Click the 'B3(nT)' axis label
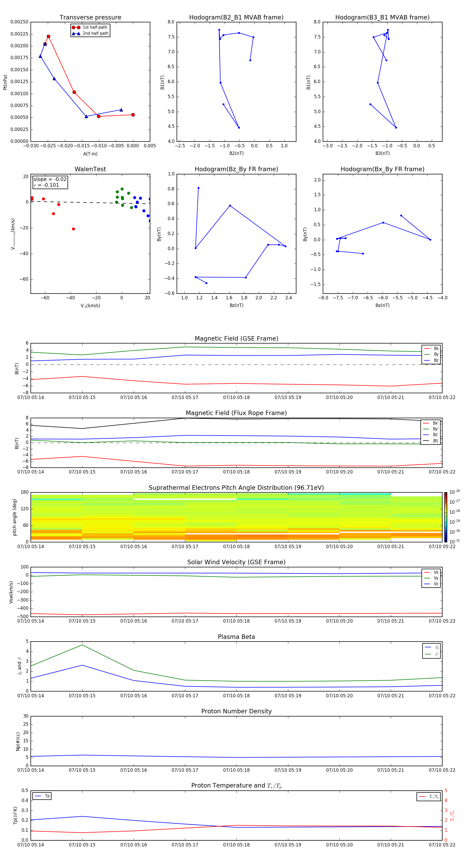 (x=382, y=153)
